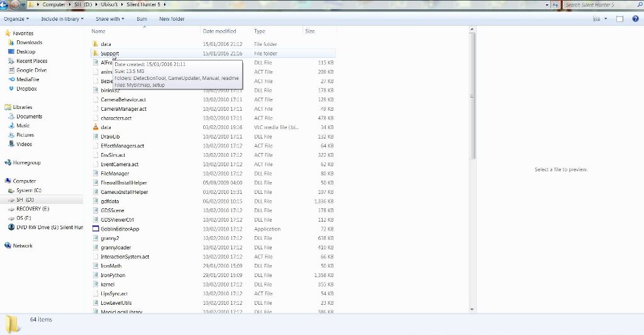Image resolution: width=644 pixels, height=335 pixels.
Task: Open the view options dropdown arrow
Action: [x=606, y=19]
